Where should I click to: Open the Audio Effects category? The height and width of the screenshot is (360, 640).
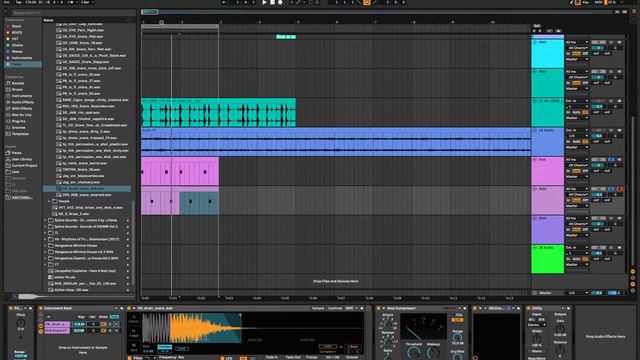tap(22, 102)
